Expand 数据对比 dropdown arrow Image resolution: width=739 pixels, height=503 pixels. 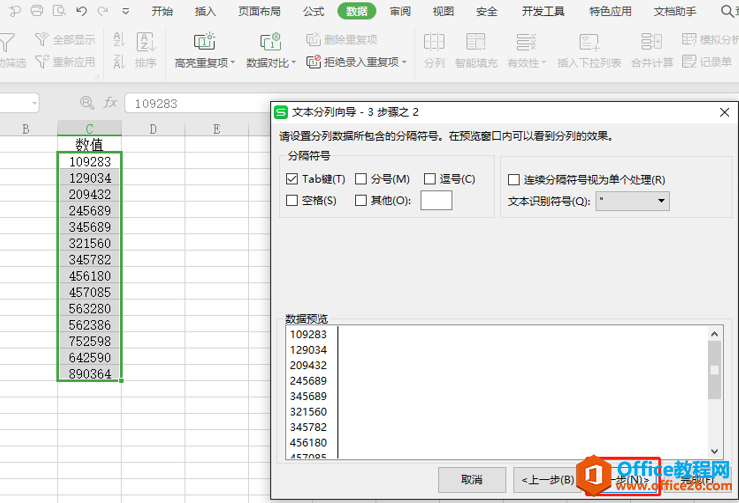click(294, 62)
